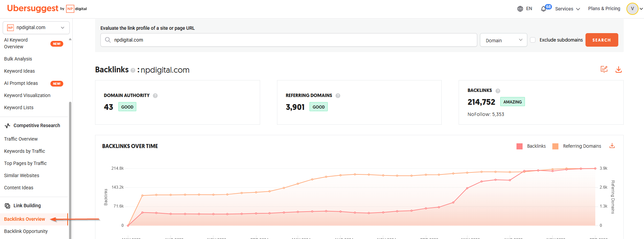Click the NEW badge on AI Prompt Ideas

pos(57,83)
